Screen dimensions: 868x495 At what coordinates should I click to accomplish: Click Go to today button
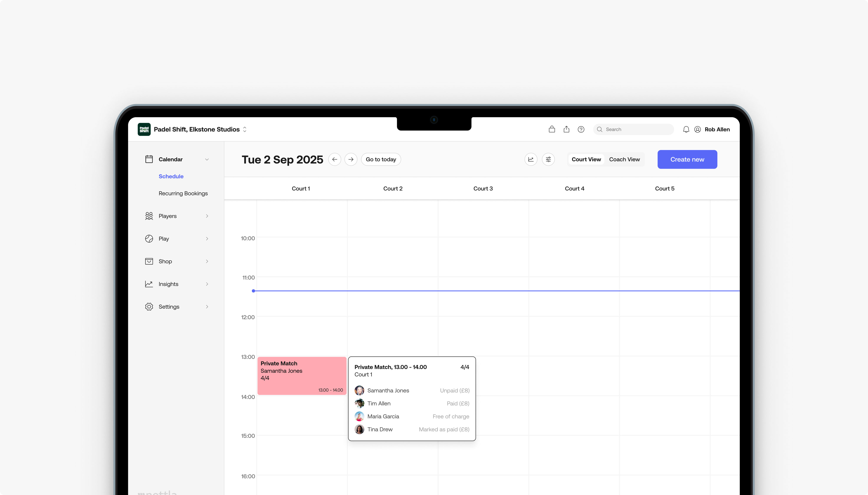click(x=380, y=159)
